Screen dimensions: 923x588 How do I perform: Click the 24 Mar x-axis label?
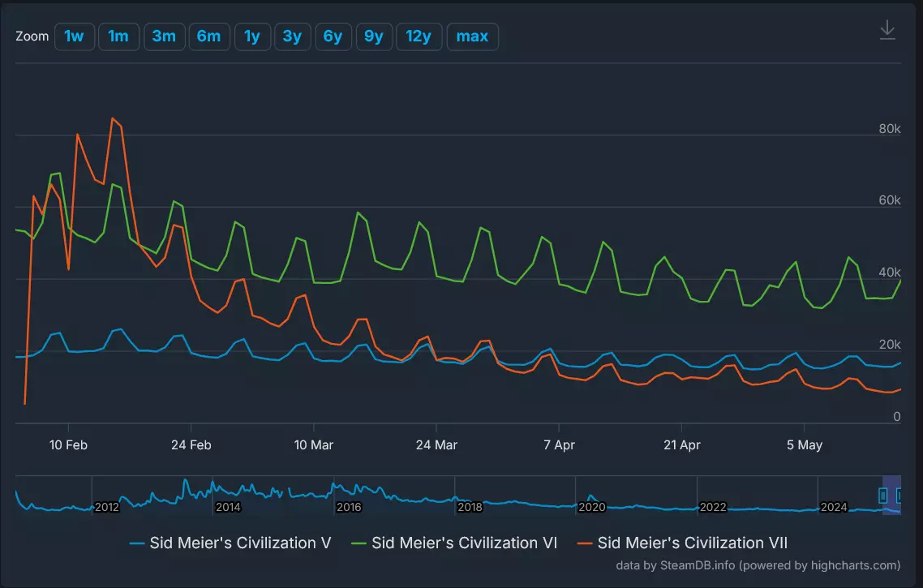coord(436,445)
